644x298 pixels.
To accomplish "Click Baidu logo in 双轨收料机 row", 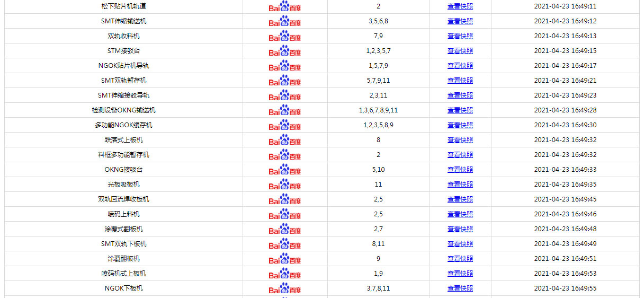I will (285, 37).
